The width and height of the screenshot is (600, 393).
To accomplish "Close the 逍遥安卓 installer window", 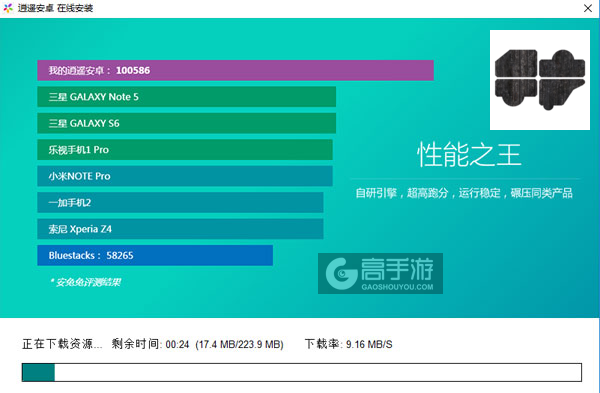I will coord(588,8).
